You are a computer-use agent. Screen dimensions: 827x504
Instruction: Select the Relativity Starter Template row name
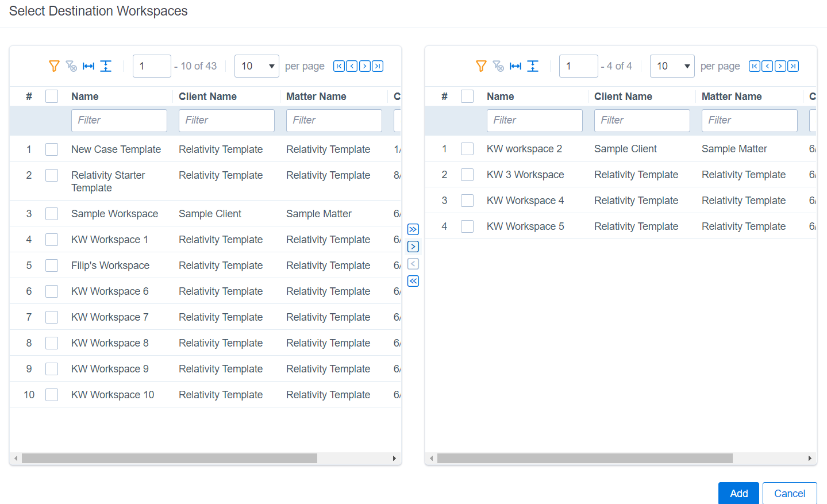coord(108,182)
